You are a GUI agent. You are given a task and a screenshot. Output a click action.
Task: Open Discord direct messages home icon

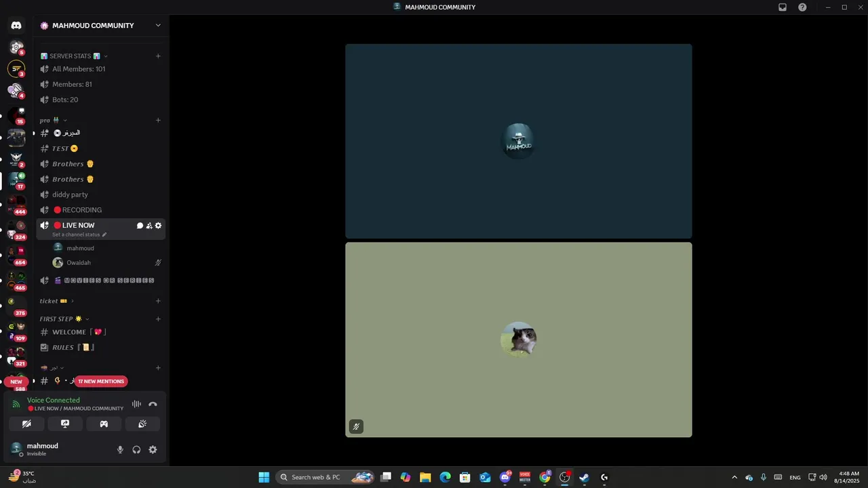click(16, 26)
